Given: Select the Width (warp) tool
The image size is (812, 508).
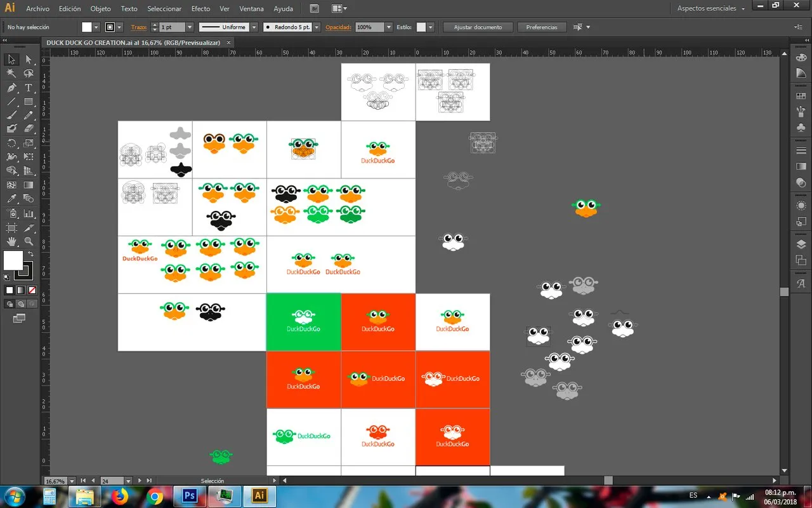Looking at the screenshot, I should (11, 157).
